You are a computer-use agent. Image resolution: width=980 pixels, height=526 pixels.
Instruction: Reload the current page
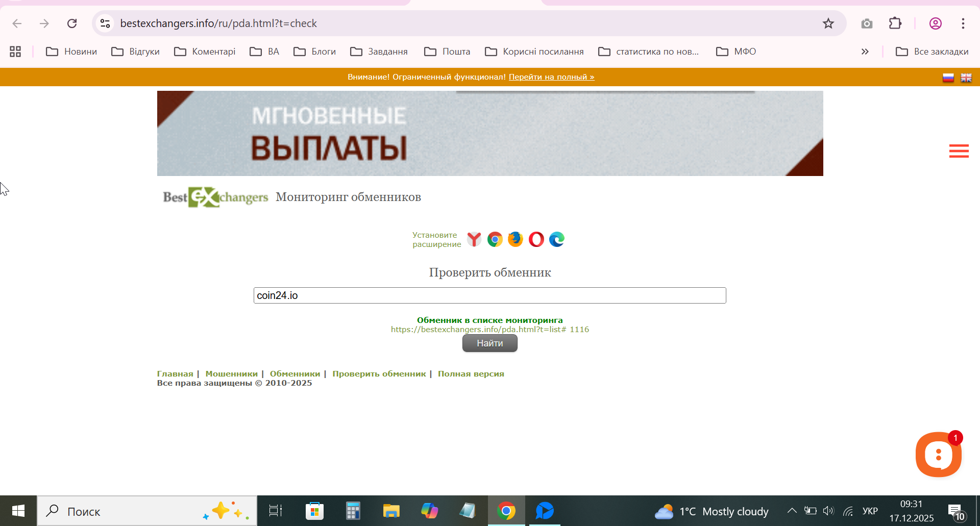72,23
